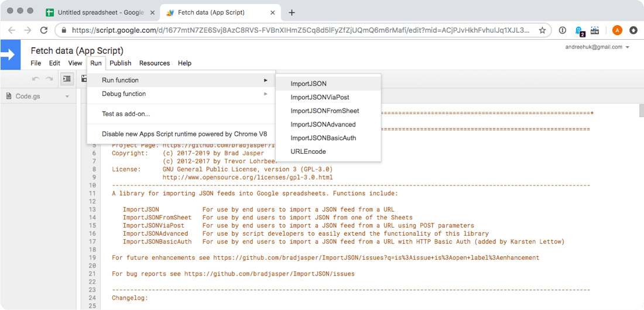Click the redo arrow in the toolbar
The width and height of the screenshot is (644, 310).
50,78
